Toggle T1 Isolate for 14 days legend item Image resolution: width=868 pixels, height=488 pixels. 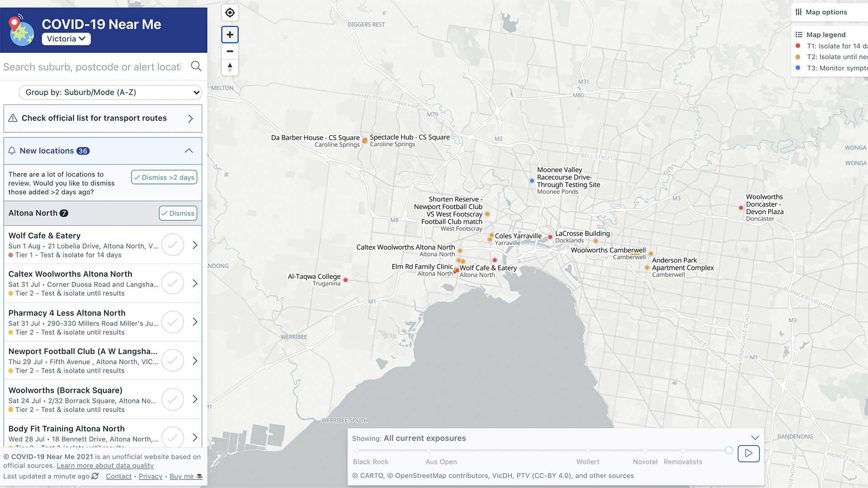click(831, 46)
